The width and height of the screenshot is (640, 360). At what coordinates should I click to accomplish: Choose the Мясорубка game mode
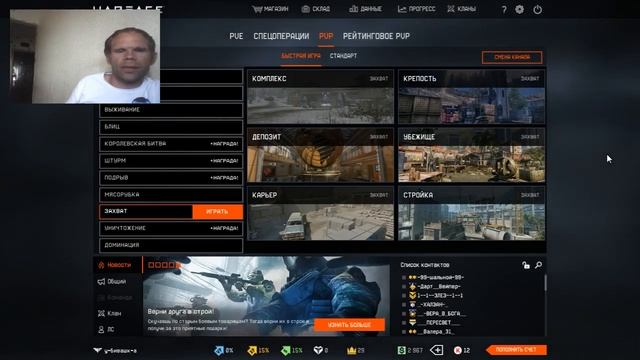click(171, 195)
